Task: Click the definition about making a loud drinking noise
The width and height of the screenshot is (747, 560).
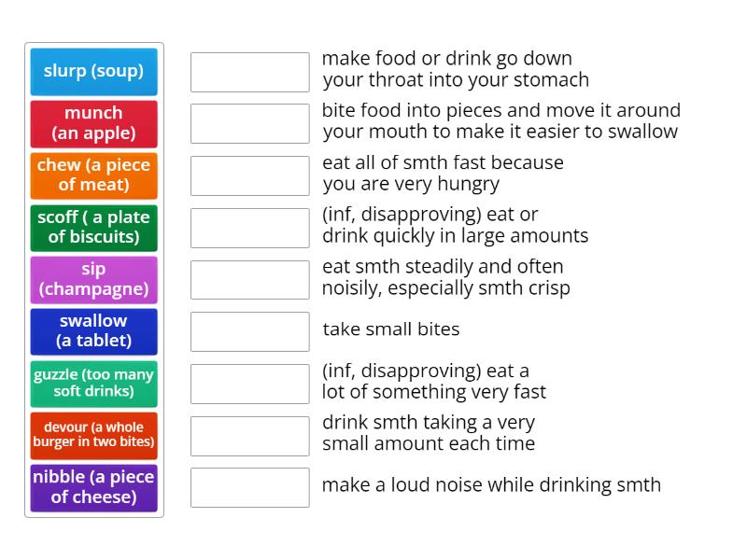Action: click(x=490, y=484)
